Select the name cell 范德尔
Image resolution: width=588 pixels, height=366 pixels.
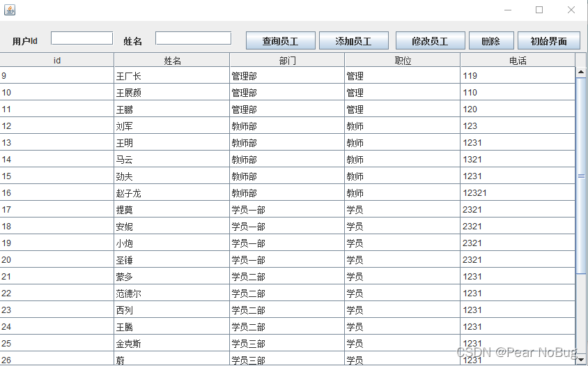click(172, 293)
